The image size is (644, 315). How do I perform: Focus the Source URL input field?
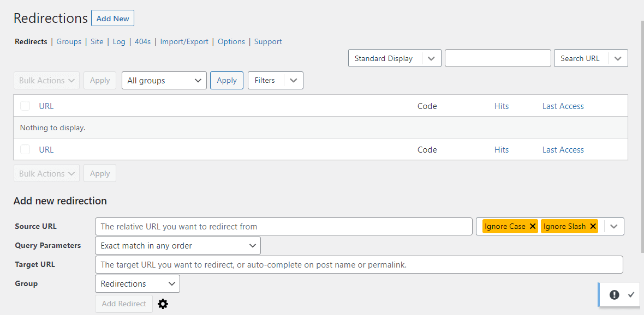point(283,226)
